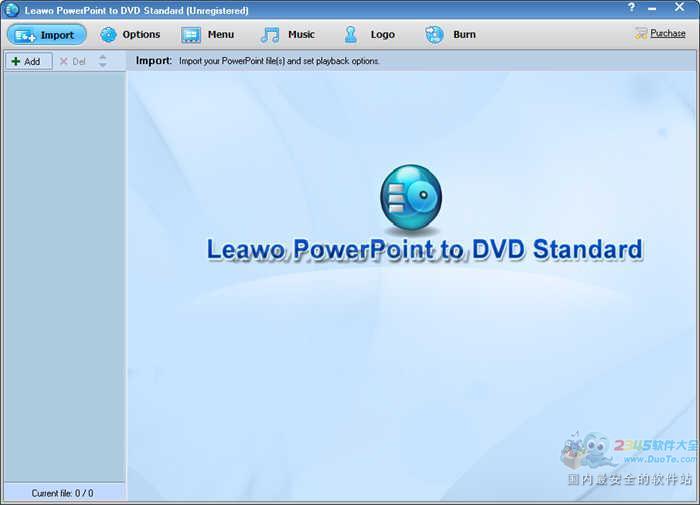Click the move up arrow beside Del
Image resolution: width=700 pixels, height=505 pixels.
point(102,57)
